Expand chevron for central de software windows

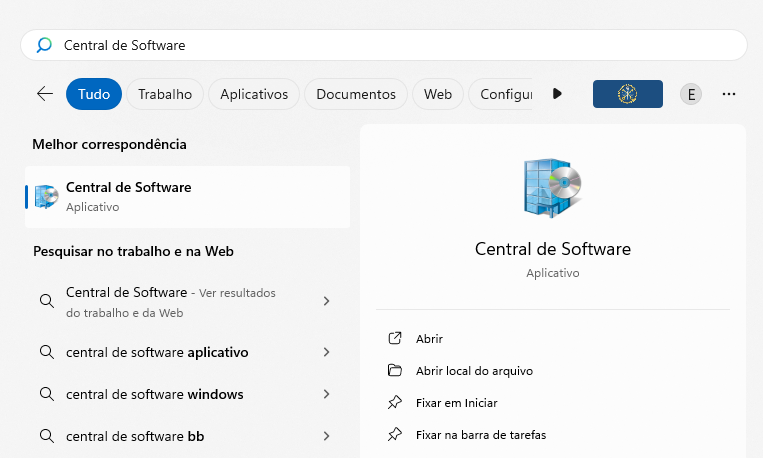coord(327,394)
